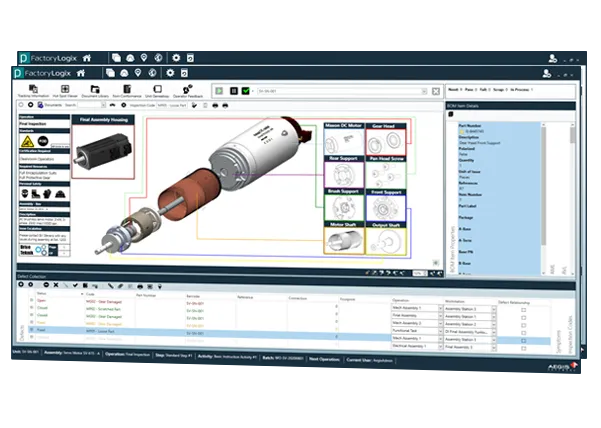Click printer icon in Defect Collection toolbar

(x=140, y=287)
